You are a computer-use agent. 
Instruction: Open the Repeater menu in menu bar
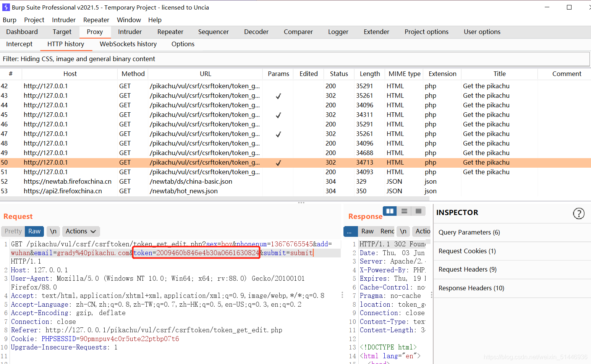click(x=96, y=20)
